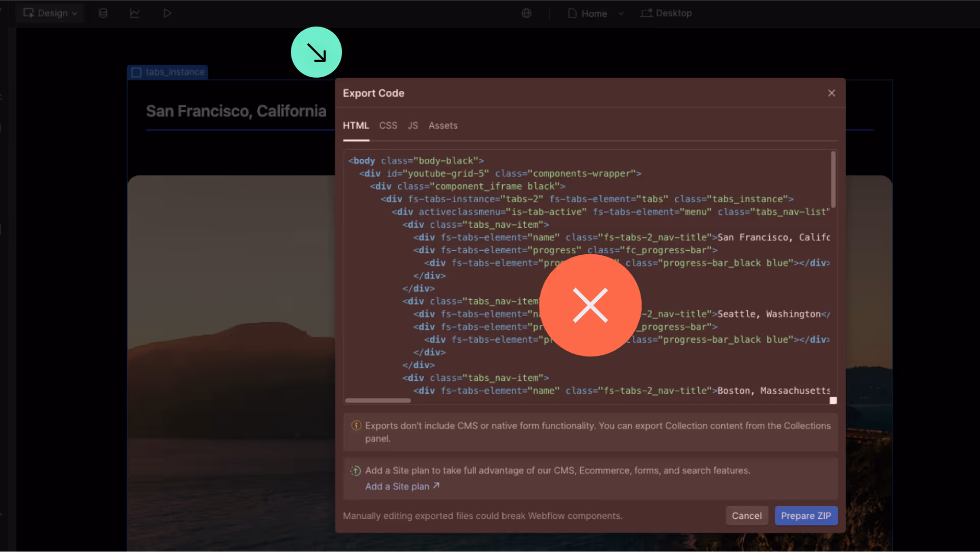The image size is (980, 552).
Task: Click the Cancel button
Action: pos(746,516)
